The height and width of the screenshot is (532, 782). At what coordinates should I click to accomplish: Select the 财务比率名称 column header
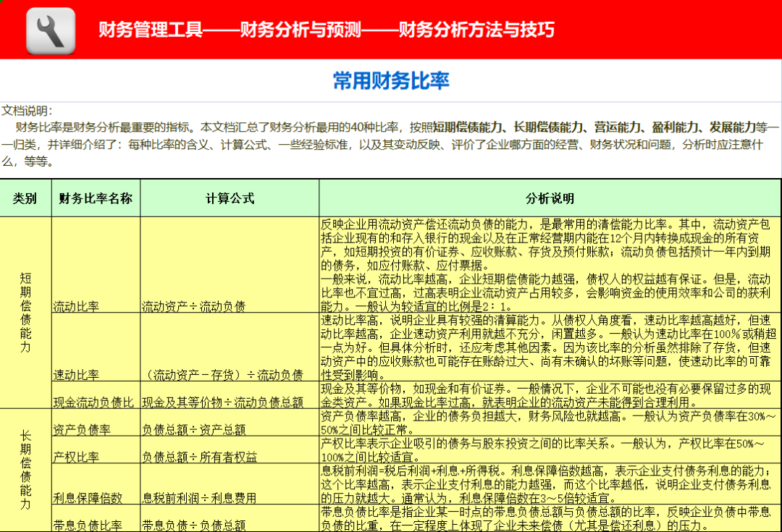(x=95, y=198)
